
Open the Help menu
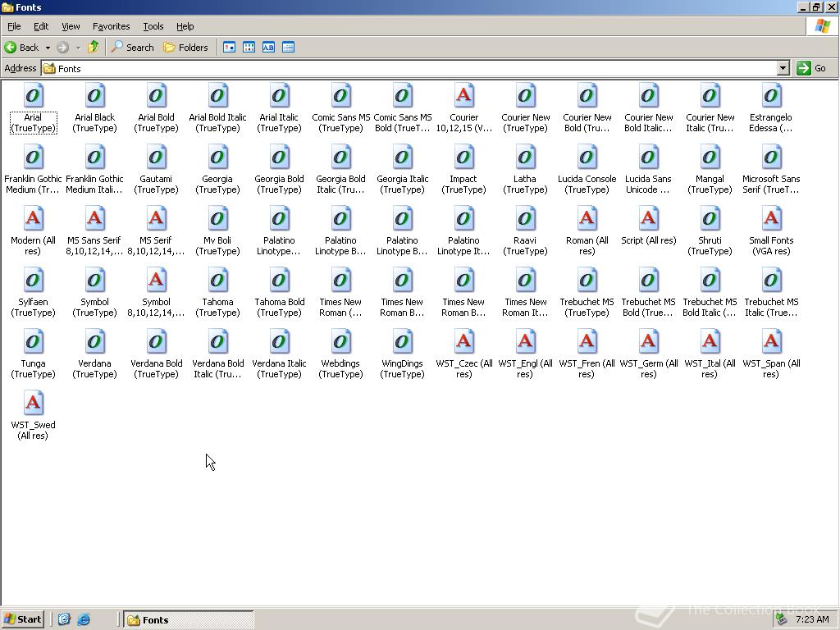[185, 26]
